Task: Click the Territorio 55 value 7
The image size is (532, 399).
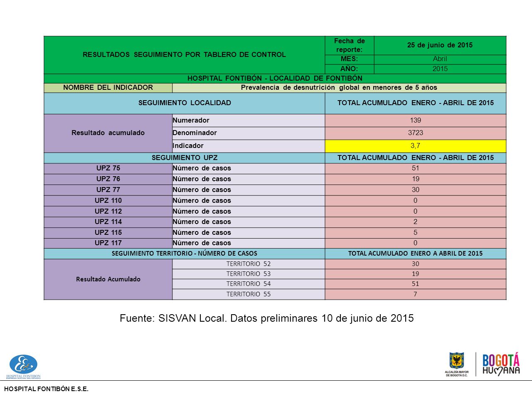Action: [x=416, y=294]
